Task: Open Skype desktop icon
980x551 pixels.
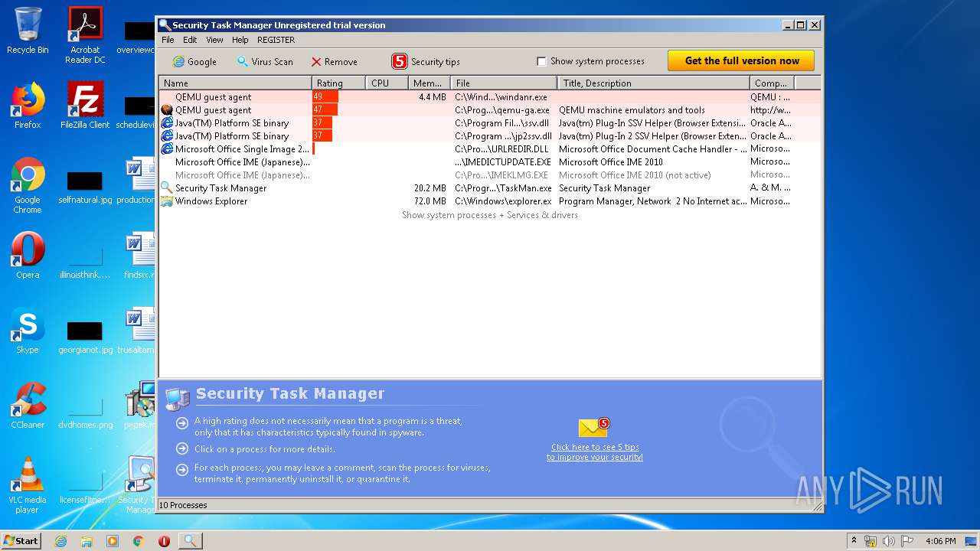Action: [28, 331]
